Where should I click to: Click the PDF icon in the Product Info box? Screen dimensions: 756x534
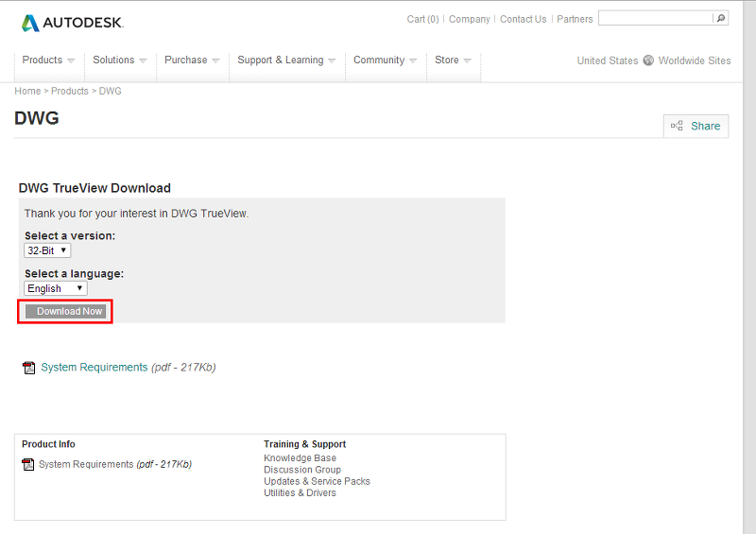(28, 465)
